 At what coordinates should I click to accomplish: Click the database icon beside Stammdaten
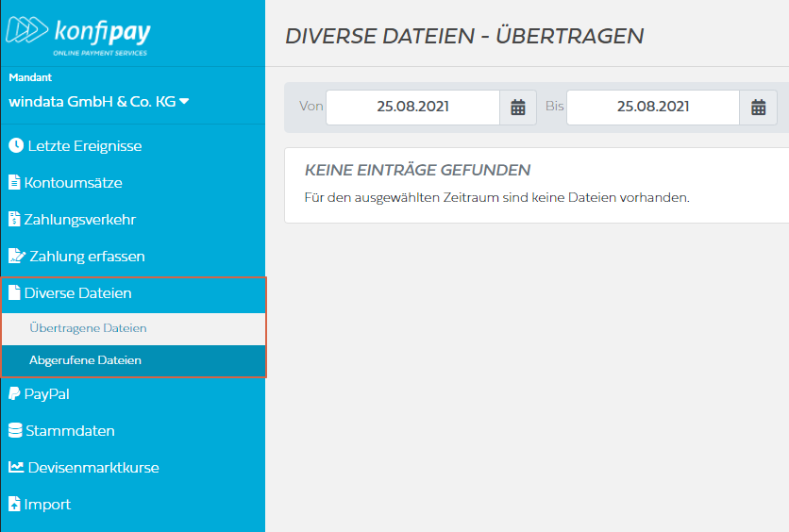[14, 431]
